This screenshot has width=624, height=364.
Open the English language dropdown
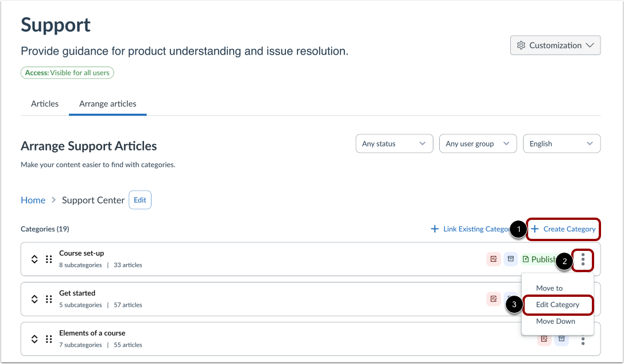(x=561, y=144)
